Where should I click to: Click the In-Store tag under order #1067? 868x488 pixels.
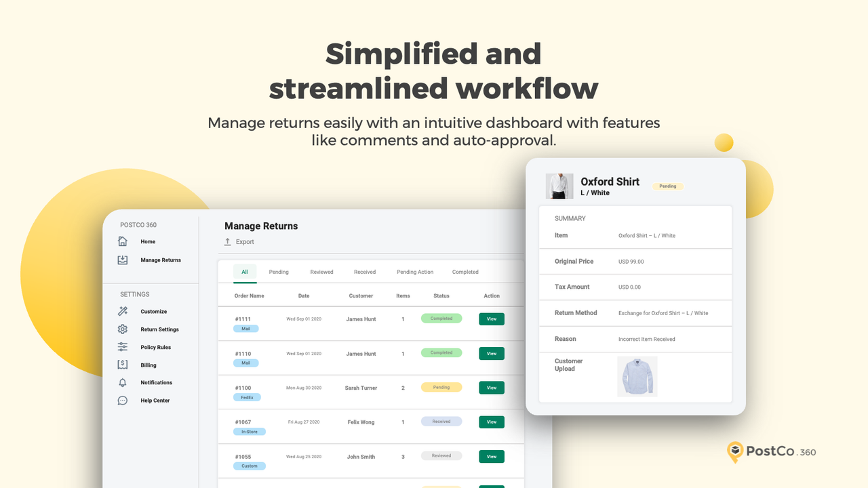coord(250,432)
